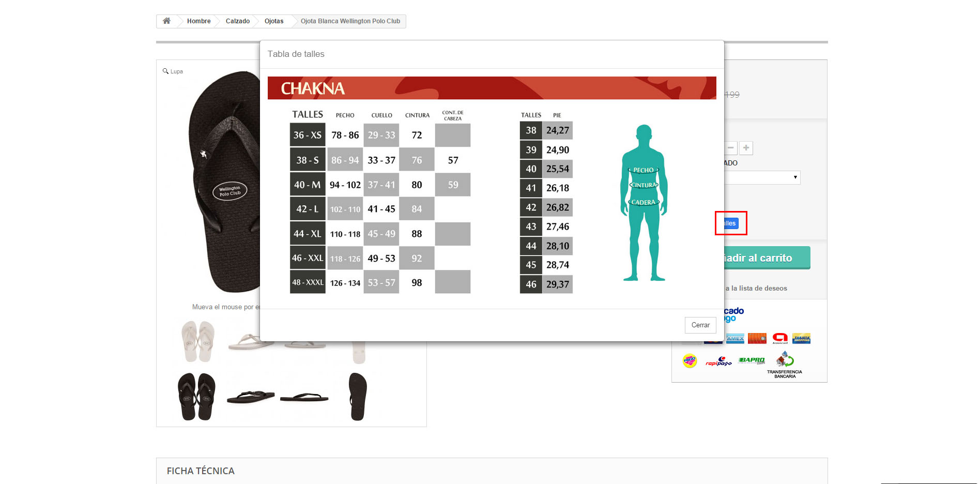Image resolution: width=980 pixels, height=484 pixels.
Task: Click the '36 - XS' size cell
Action: pyautogui.click(x=308, y=135)
